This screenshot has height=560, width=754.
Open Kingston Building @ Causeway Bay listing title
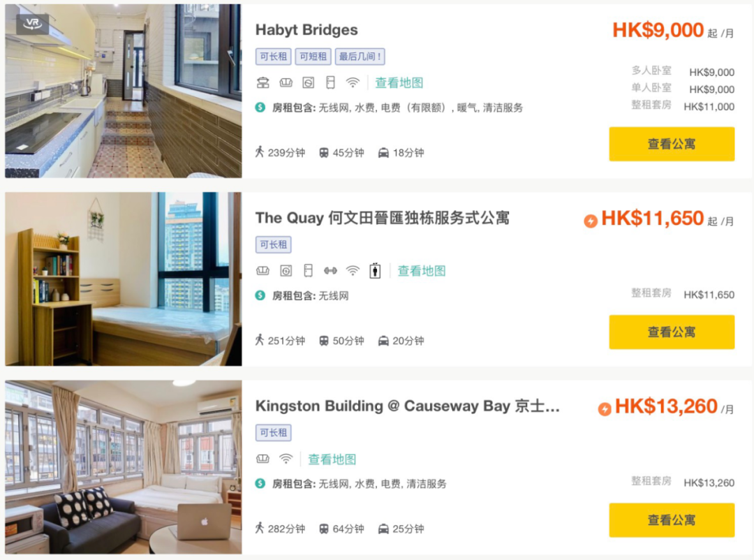407,406
